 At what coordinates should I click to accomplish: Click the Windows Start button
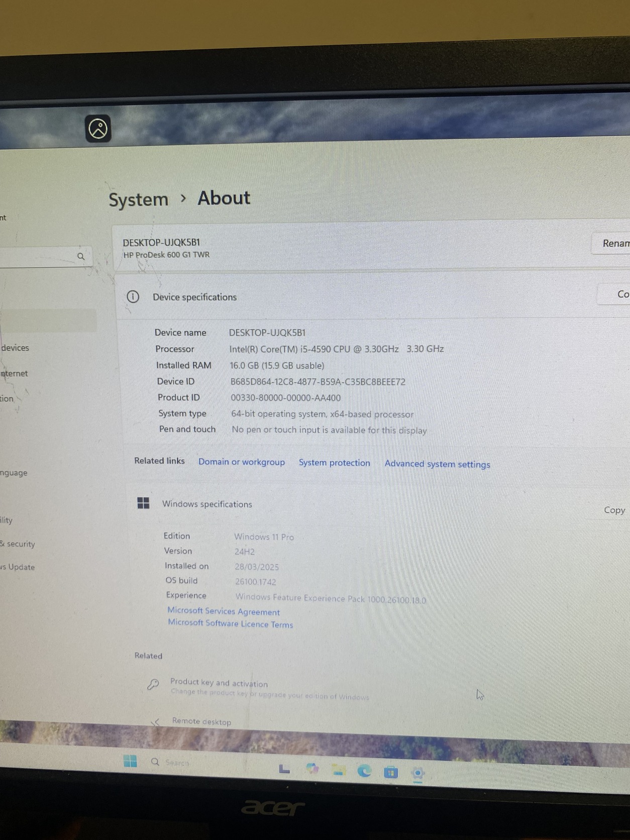[x=130, y=761]
